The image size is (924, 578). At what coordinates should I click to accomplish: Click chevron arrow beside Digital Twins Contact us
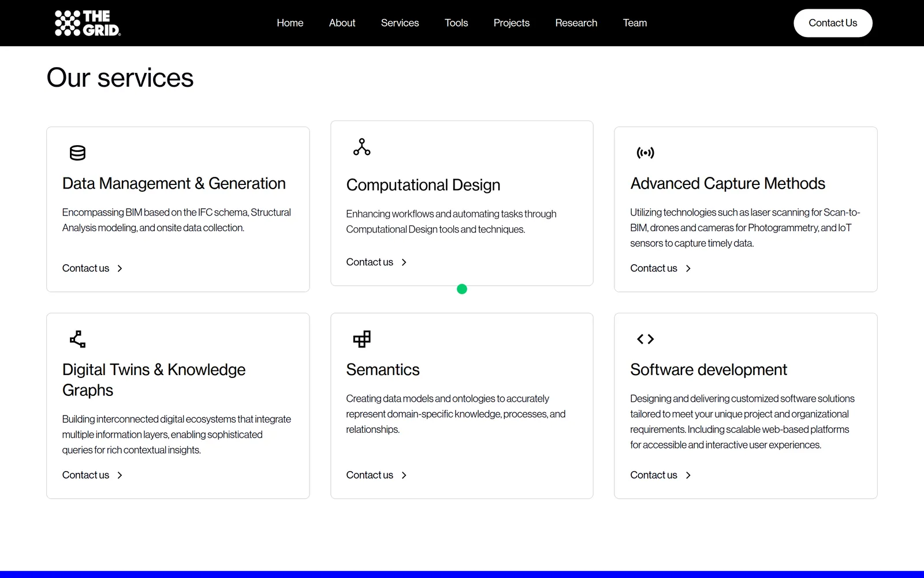(x=120, y=475)
